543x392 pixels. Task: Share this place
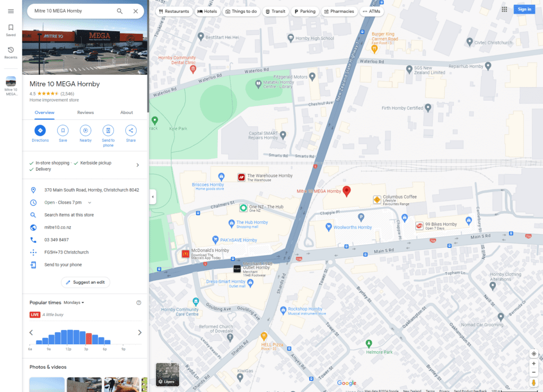coord(131,134)
